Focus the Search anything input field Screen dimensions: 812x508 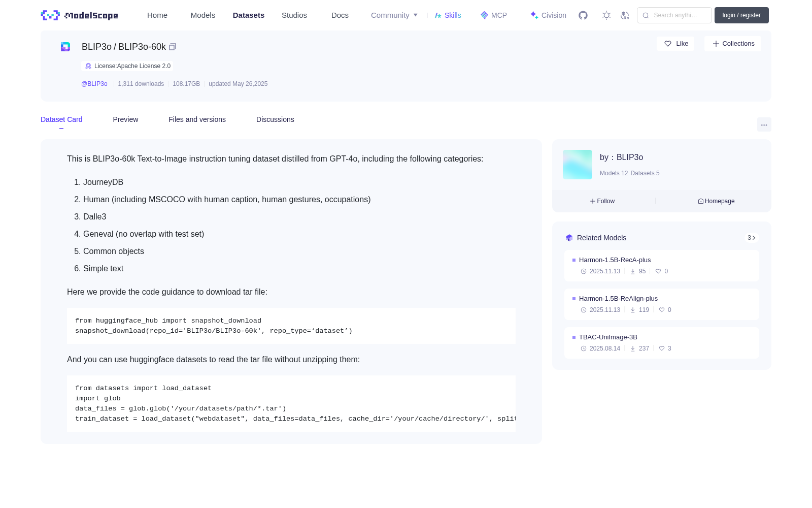674,15
